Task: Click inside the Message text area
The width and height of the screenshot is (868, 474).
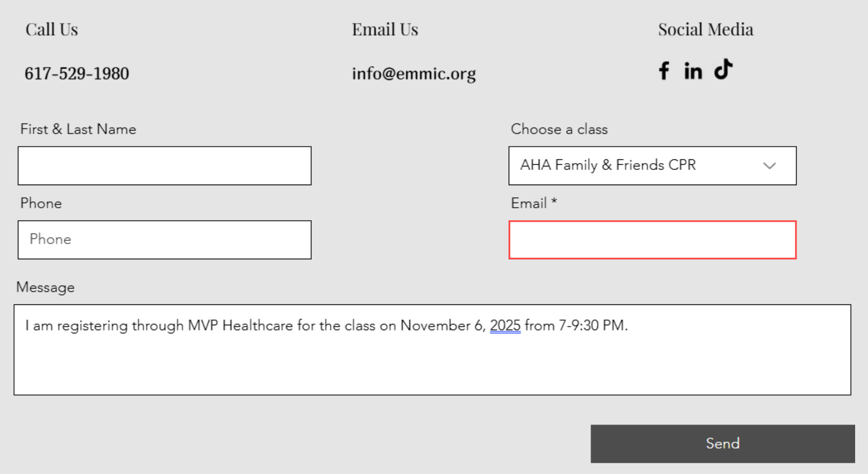Action: [x=432, y=359]
